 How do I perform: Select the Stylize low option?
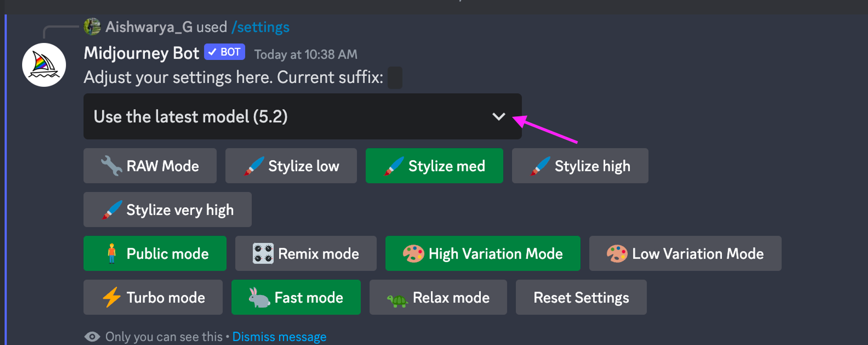pyautogui.click(x=291, y=166)
